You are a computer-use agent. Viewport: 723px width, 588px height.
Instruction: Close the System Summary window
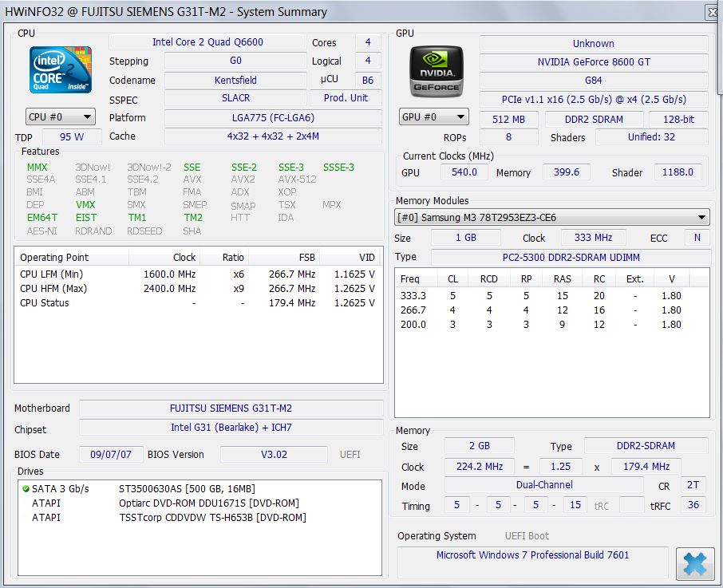[x=713, y=13]
